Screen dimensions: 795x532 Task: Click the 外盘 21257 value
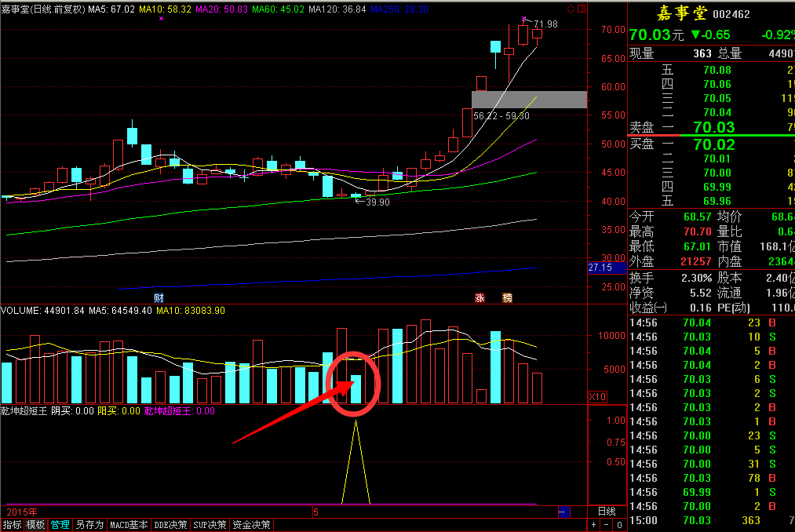pyautogui.click(x=695, y=262)
